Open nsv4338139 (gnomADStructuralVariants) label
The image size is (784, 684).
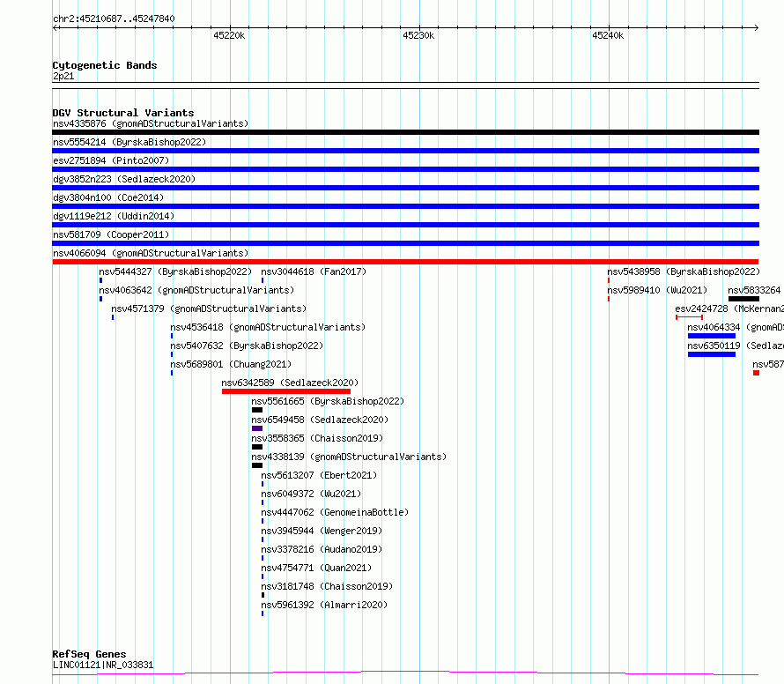tap(349, 457)
